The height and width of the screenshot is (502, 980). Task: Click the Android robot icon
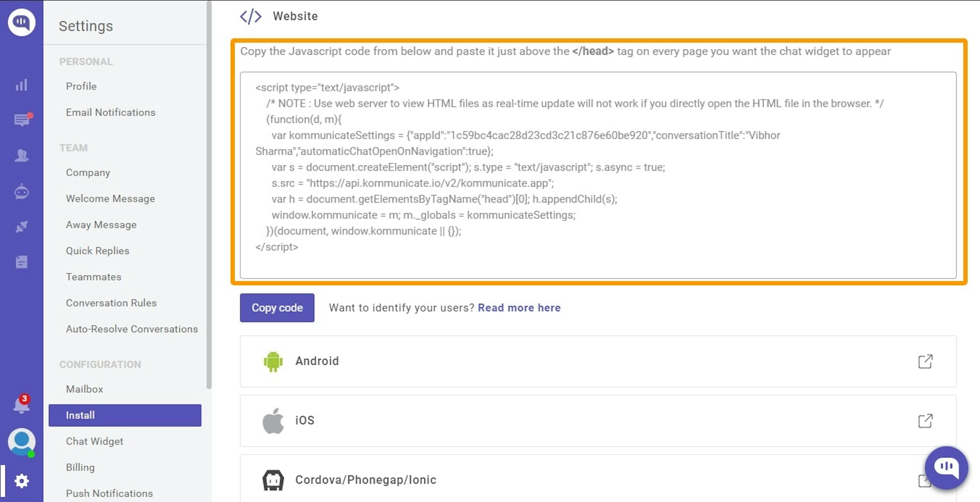click(x=273, y=361)
